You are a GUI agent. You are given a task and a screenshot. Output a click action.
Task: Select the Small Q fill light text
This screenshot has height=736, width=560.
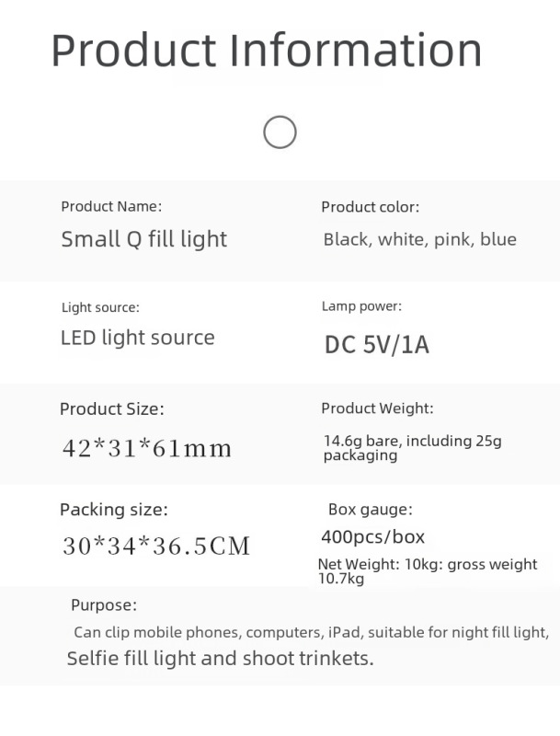[x=144, y=240]
